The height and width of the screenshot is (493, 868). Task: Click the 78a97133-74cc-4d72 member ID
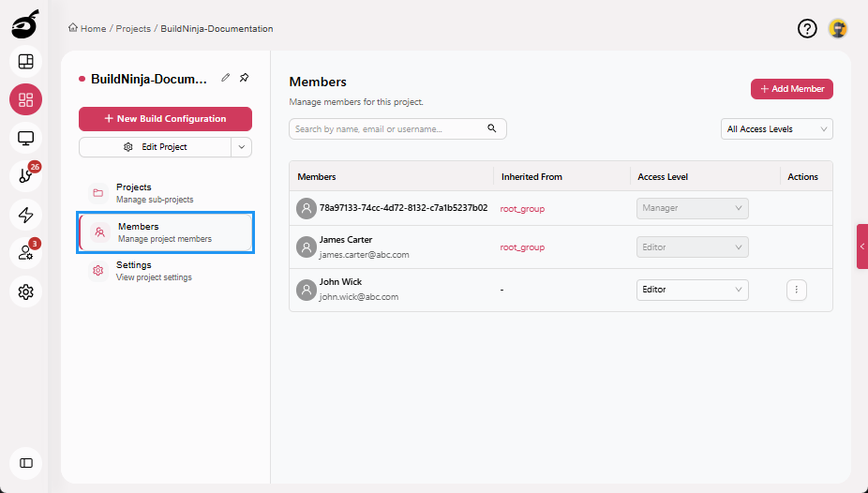click(404, 208)
